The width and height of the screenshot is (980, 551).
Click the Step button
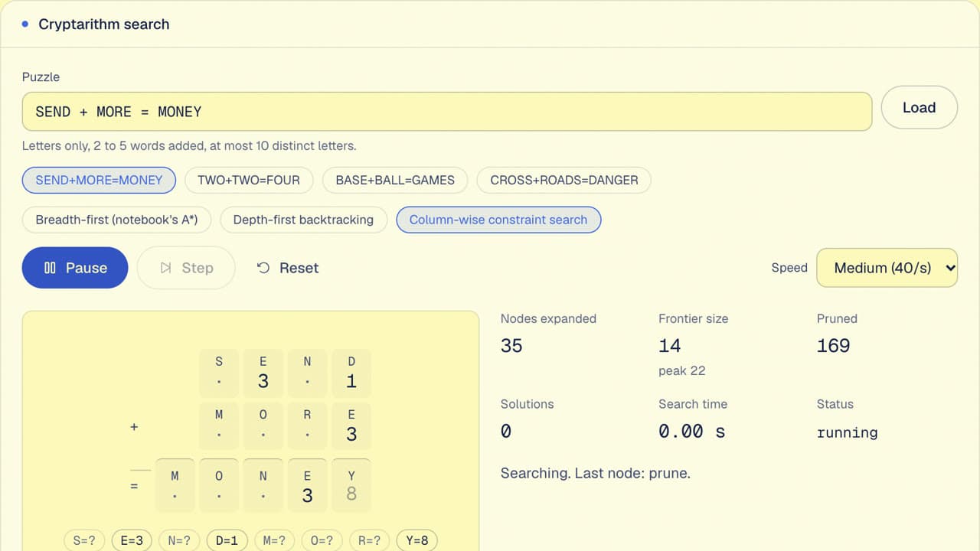186,268
